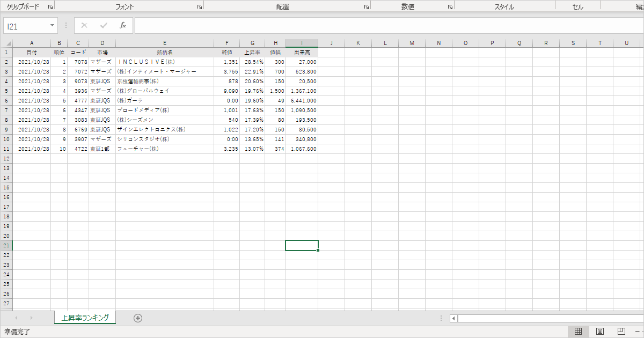Screen dimensions: 644x338
Task: Click the selected cell I21
Action: click(x=302, y=246)
